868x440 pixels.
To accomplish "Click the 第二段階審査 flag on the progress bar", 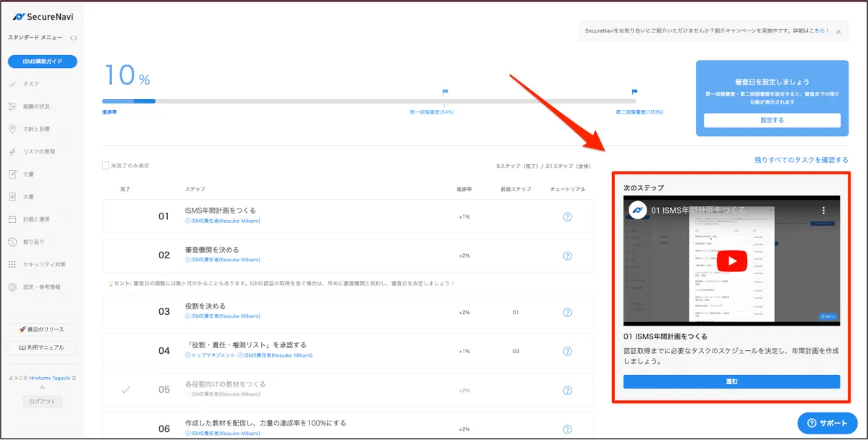I will [x=634, y=93].
